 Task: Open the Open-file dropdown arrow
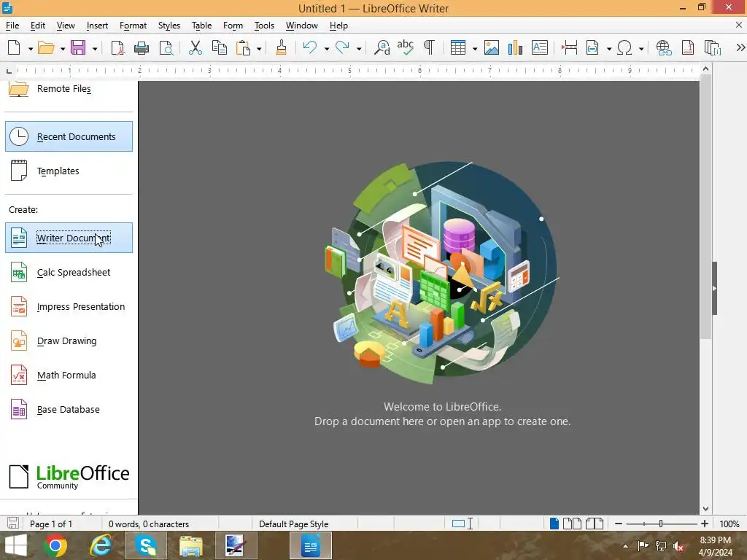coord(63,49)
